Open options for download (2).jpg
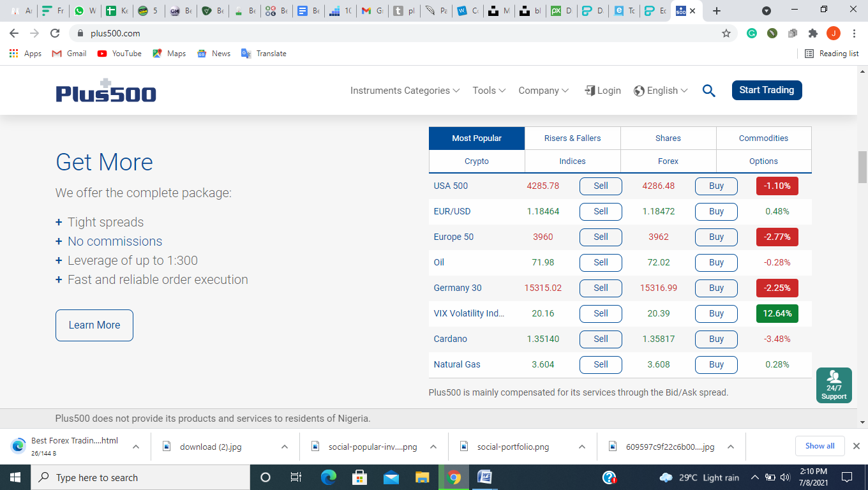The height and width of the screenshot is (490, 868). [x=284, y=447]
